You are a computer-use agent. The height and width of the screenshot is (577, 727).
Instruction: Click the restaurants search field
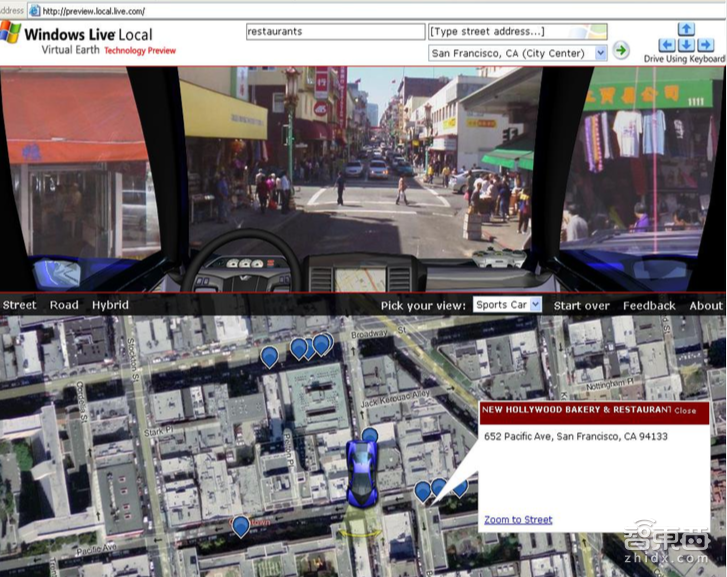335,31
